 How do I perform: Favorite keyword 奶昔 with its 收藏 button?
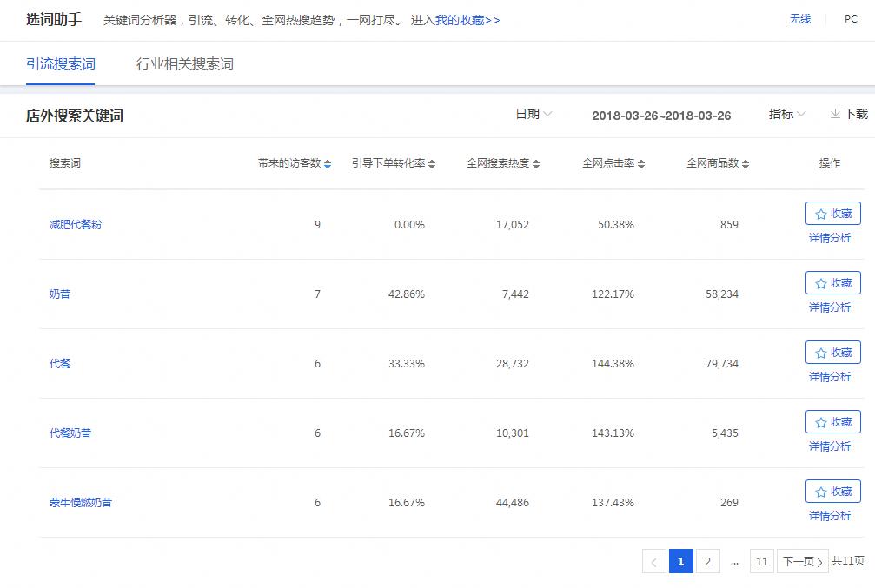pyautogui.click(x=832, y=282)
